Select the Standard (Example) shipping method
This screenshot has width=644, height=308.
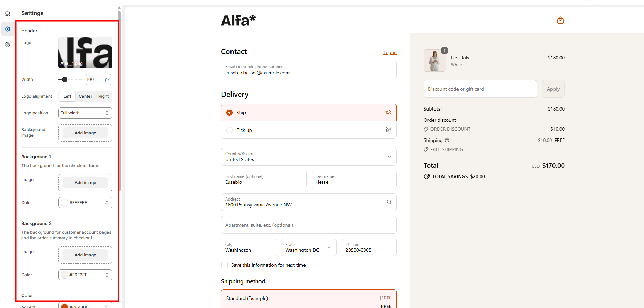(x=309, y=299)
